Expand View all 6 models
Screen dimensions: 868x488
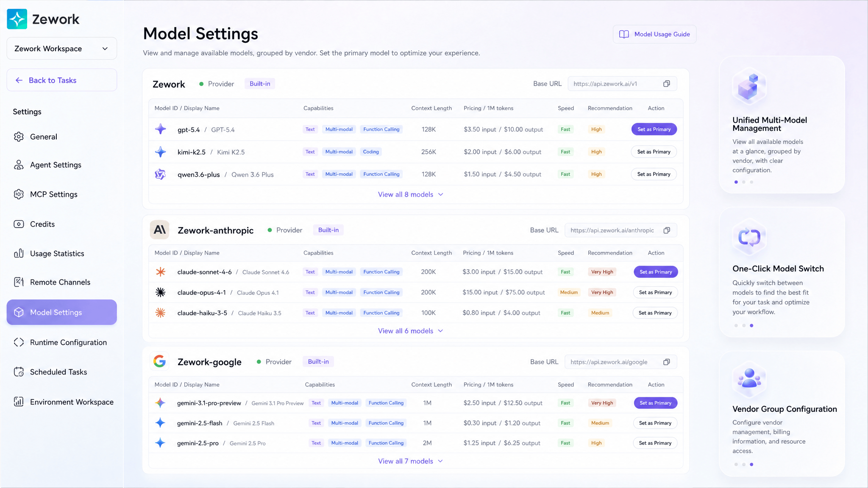pos(411,331)
